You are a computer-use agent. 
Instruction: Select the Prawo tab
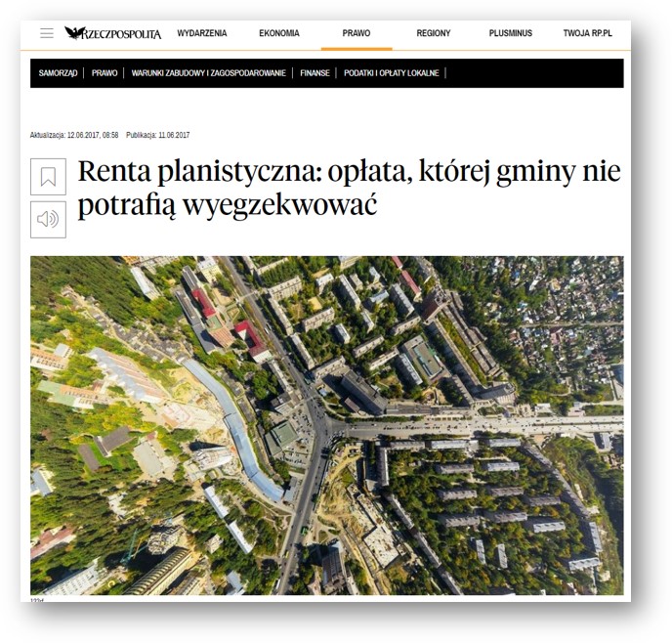click(357, 33)
